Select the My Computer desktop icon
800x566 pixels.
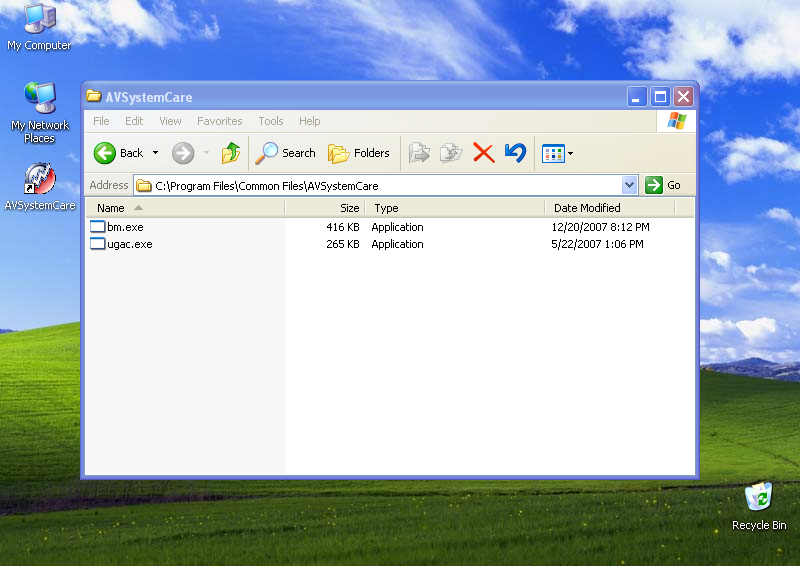[x=40, y=19]
